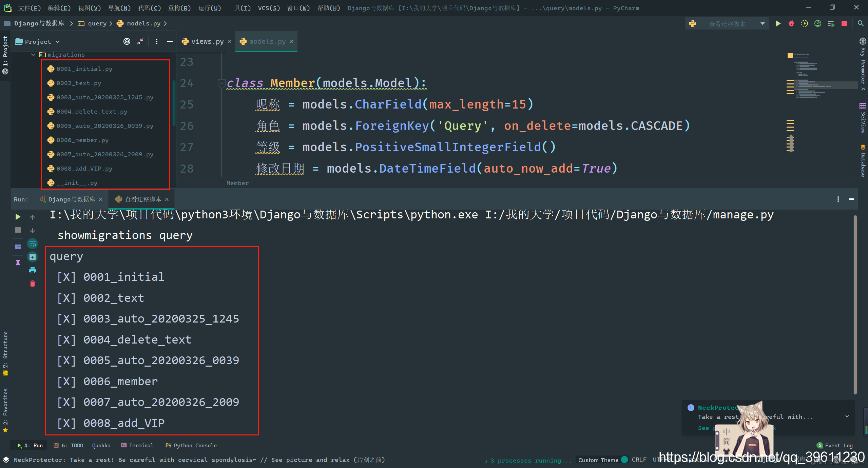Viewport: 868px width, 468px height.
Task: Hide the Run tool window
Action: click(x=851, y=199)
